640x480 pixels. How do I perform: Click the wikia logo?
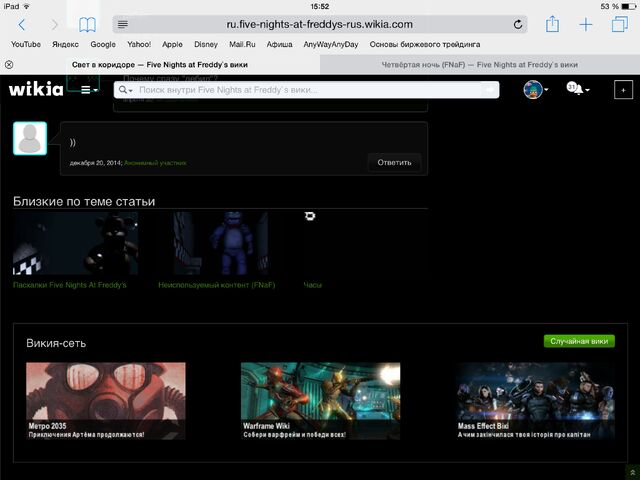(x=36, y=89)
